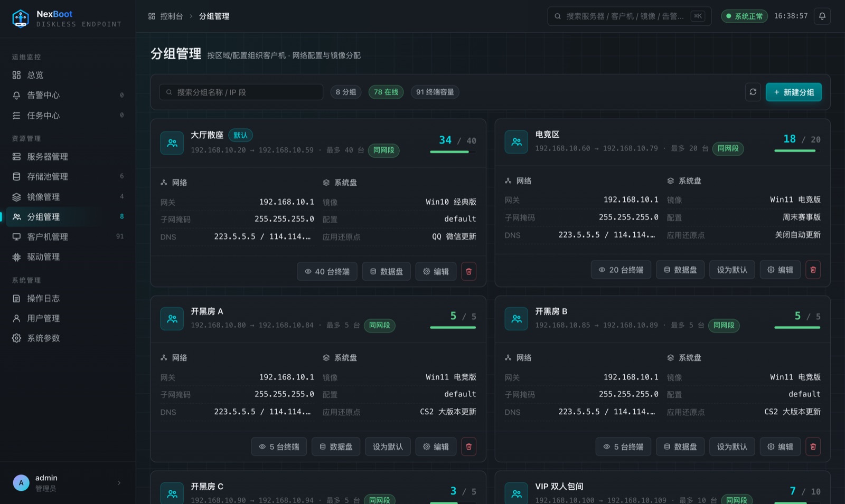Show 开黑房 A 5 台终端 list
This screenshot has width=845, height=504.
pyautogui.click(x=279, y=446)
